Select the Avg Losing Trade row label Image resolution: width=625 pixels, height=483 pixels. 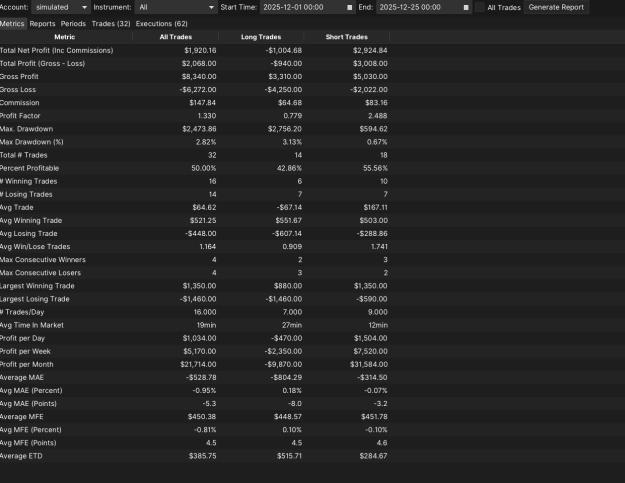pyautogui.click(x=29, y=234)
